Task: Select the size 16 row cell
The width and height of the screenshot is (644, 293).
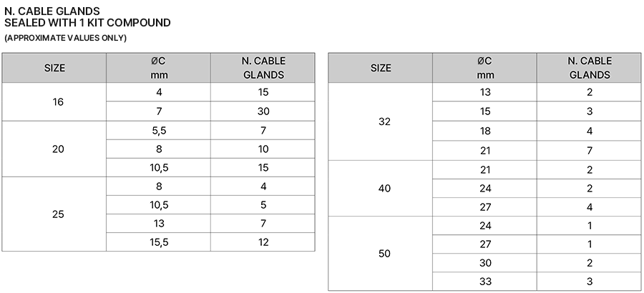Action: click(59, 102)
